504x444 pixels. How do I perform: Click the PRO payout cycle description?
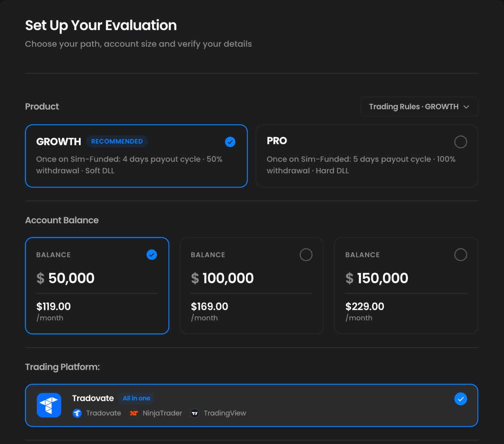pos(361,165)
